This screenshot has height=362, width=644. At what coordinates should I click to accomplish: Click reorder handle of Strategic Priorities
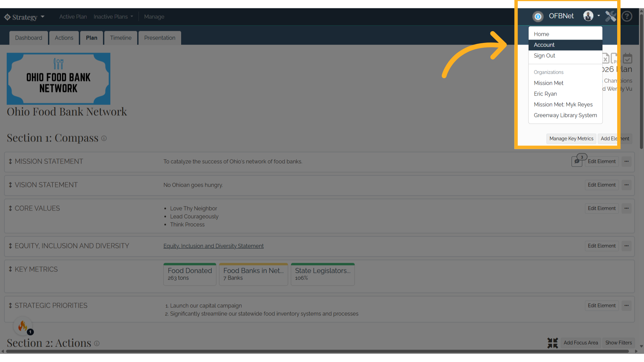pos(10,306)
